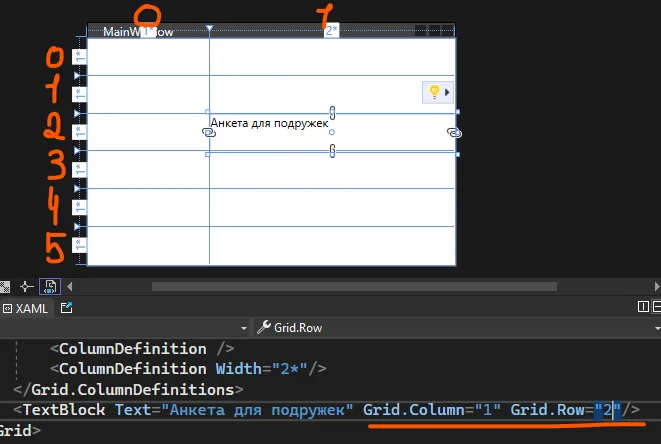Click the designer scrollbar's left arrow
Image resolution: width=661 pixels, height=444 pixels.
[70, 287]
